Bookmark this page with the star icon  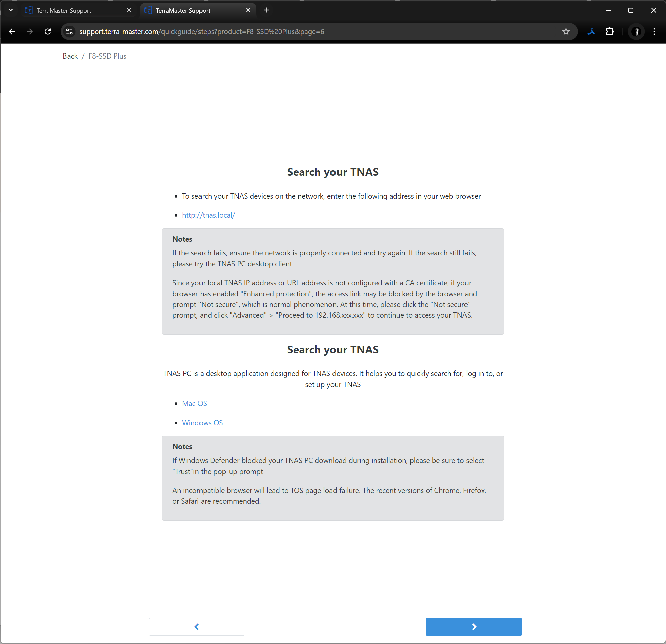coord(565,32)
